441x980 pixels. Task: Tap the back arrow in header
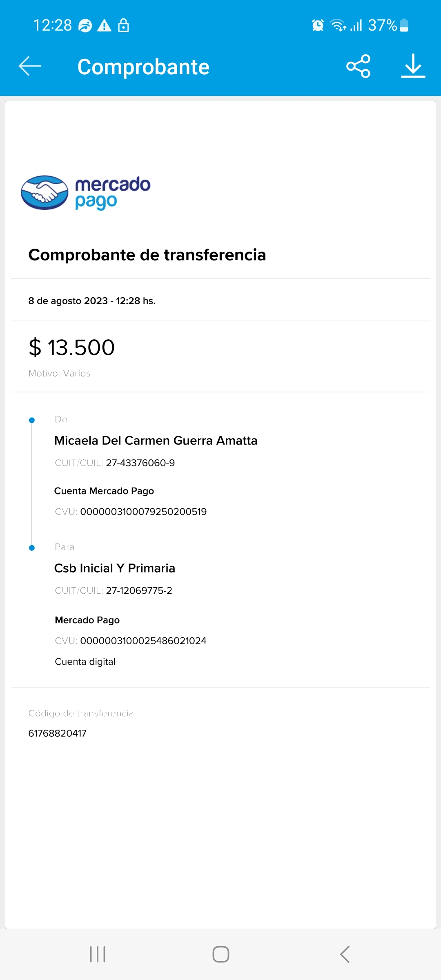point(30,66)
